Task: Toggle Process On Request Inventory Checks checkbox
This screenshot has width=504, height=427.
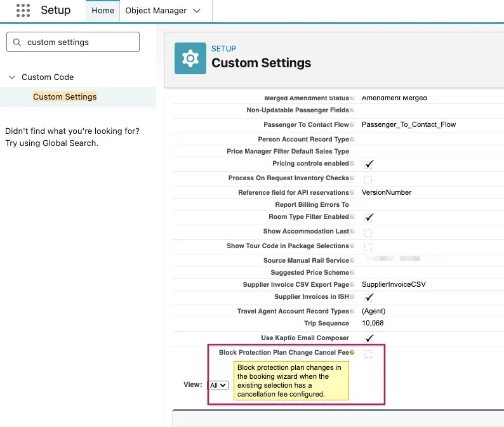Action: [x=368, y=179]
